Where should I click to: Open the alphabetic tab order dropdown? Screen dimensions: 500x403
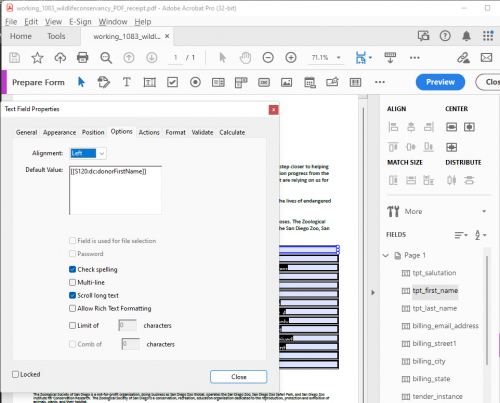pyautogui.click(x=480, y=235)
